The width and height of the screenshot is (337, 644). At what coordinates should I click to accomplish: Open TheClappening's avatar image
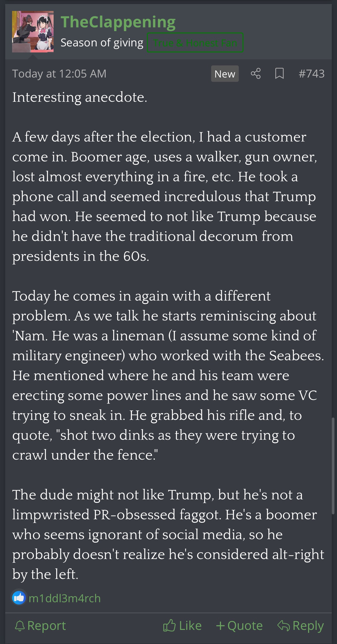point(33,32)
